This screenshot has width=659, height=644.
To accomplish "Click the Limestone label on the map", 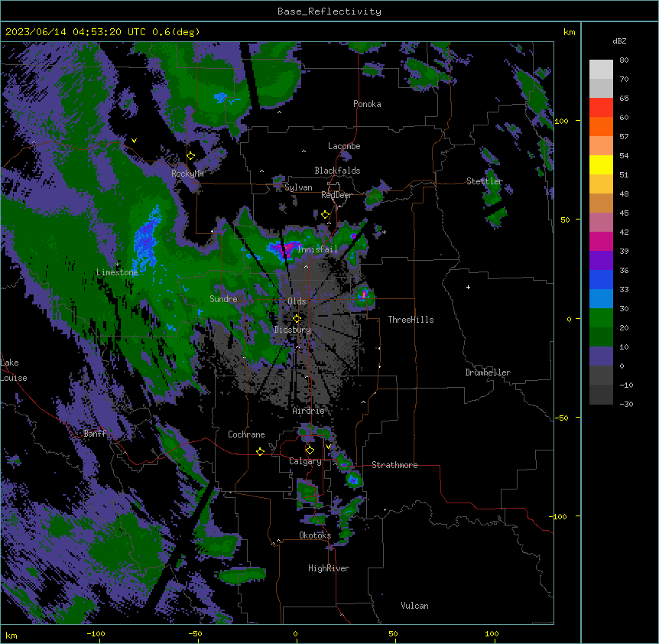I will (x=117, y=272).
